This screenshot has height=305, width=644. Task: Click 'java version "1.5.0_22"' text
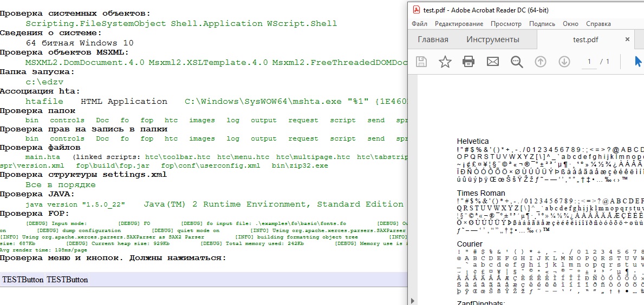75,204
